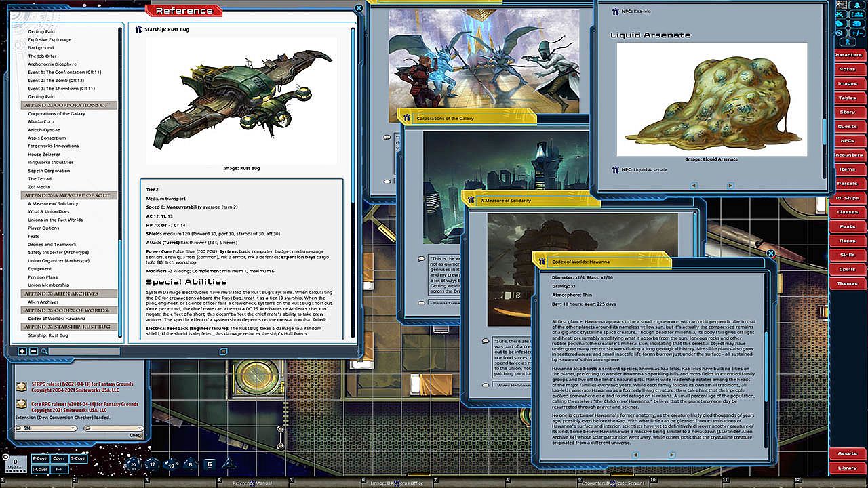This screenshot has height=488, width=868.
Task: Click the Chat button in chat window
Action: point(135,435)
